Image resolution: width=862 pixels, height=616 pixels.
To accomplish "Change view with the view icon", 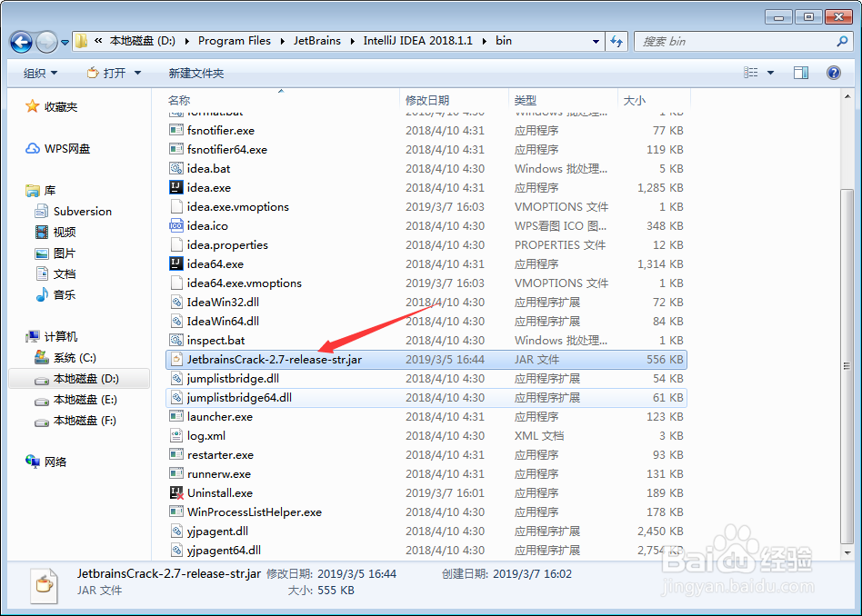I will pyautogui.click(x=750, y=73).
